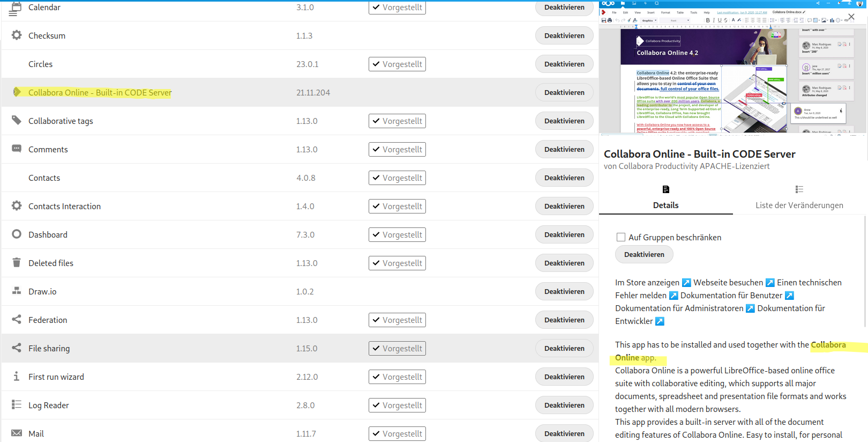Click the Collaborative tags tag icon
Viewport: 868px width, 442px height.
(17, 120)
